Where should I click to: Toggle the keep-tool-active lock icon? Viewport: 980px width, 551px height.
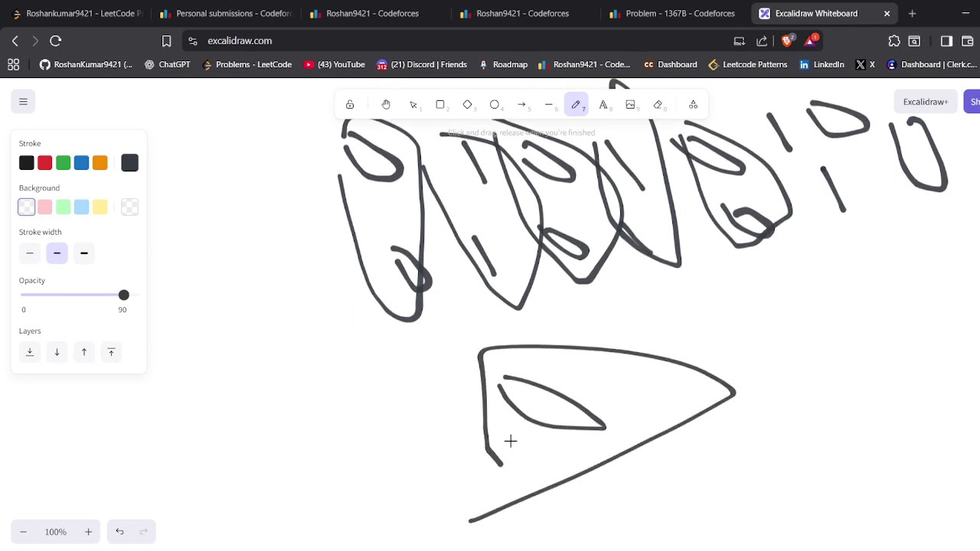tap(350, 105)
